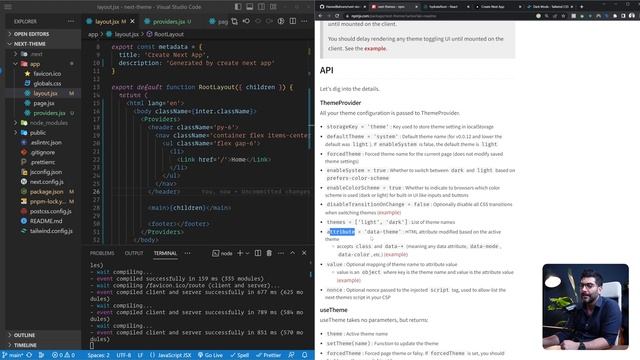This screenshot has width=640, height=360.
Task: Open .gitignore file
Action: pos(42,152)
